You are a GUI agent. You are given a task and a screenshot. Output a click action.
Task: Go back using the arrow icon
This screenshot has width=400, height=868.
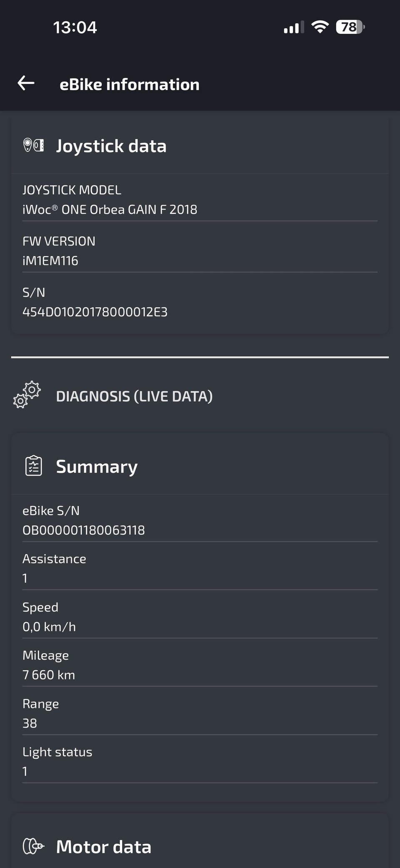click(x=26, y=83)
